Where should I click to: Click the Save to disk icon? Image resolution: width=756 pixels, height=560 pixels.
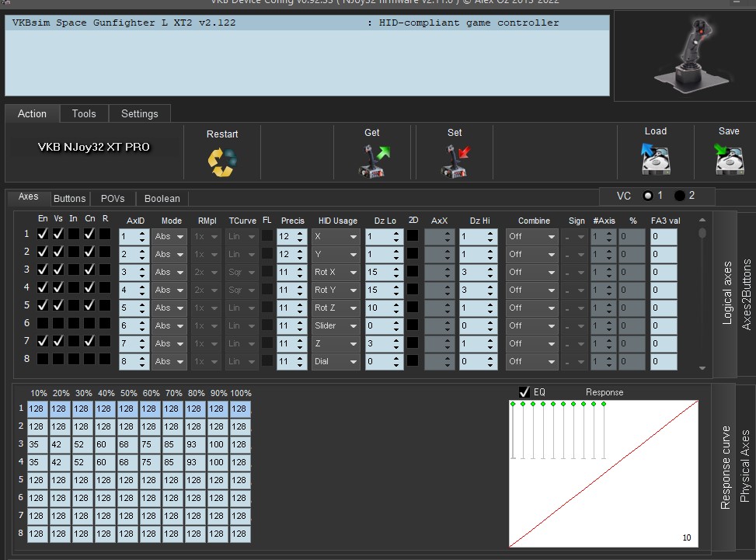[729, 158]
